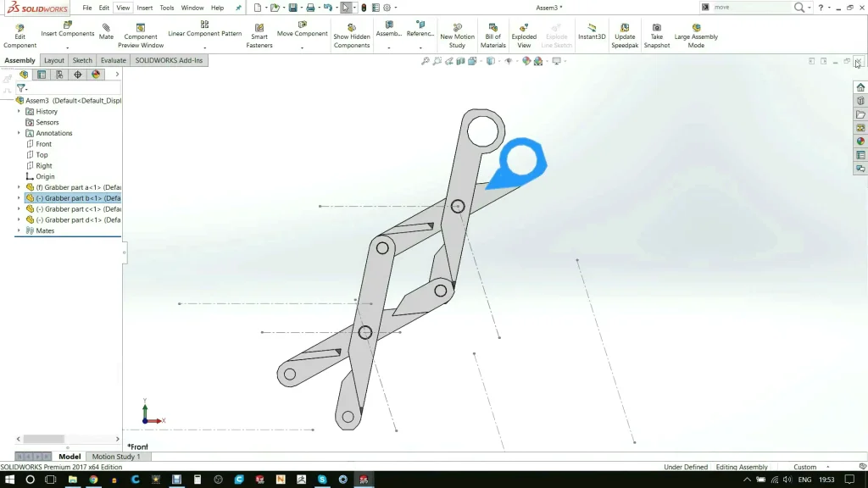868x488 pixels.
Task: Toggle Instant3D mode
Action: (592, 32)
